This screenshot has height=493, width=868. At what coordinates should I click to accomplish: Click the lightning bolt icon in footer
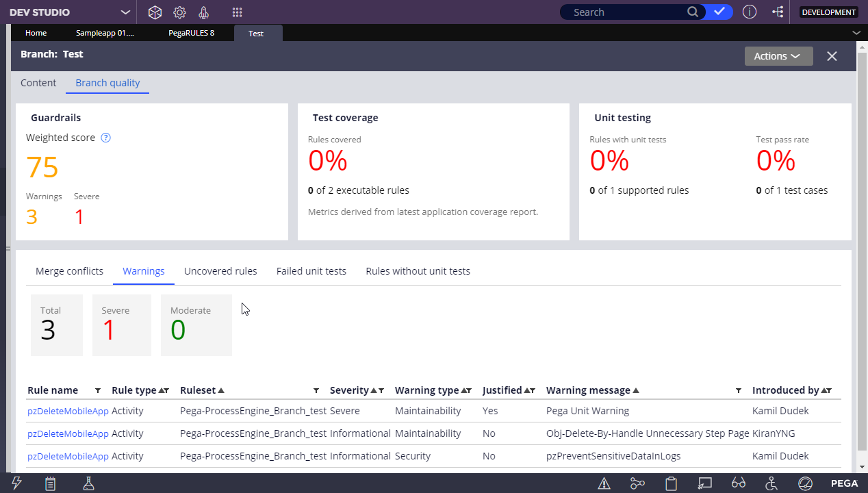coord(16,483)
